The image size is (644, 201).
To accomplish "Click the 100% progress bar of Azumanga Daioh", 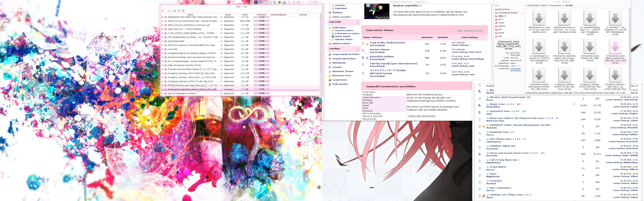I will [261, 41].
